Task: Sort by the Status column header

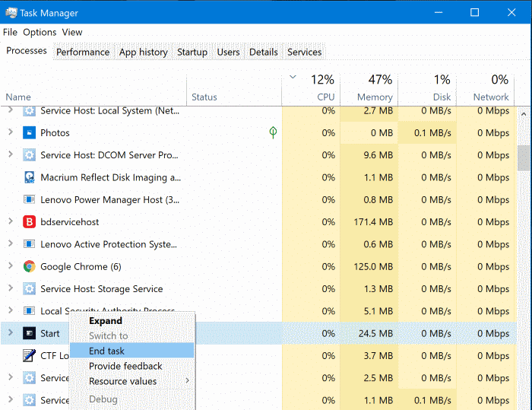Action: [x=234, y=89]
